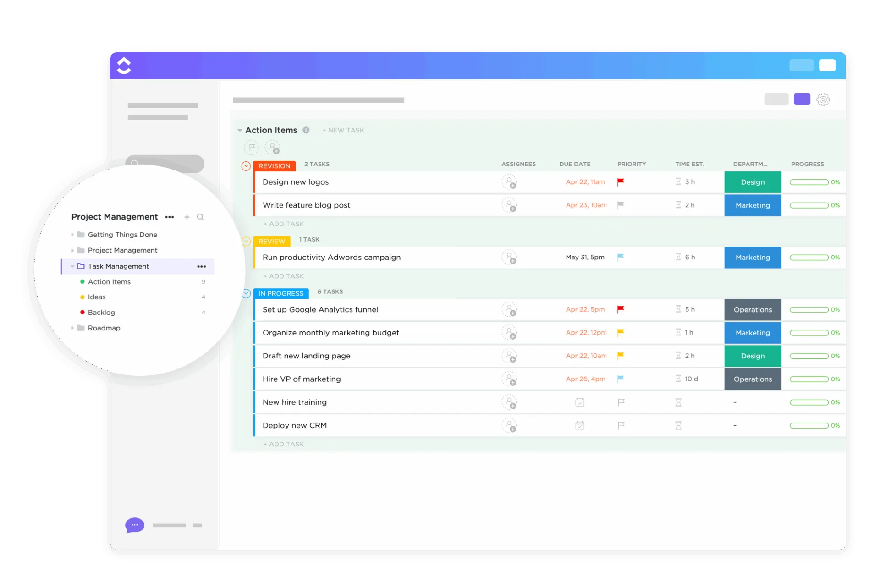Collapse the Task Management folder arrow
This screenshot has width=880, height=588.
[72, 266]
